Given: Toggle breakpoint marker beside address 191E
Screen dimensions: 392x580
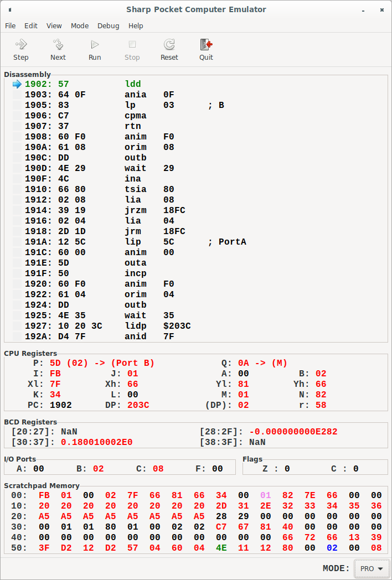Looking at the screenshot, I should pyautogui.click(x=17, y=263).
